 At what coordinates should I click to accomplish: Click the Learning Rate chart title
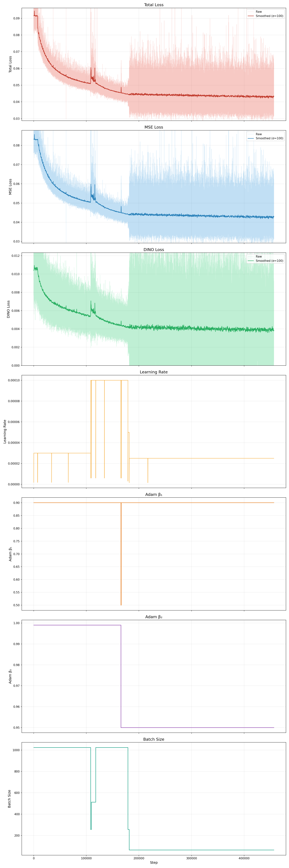click(153, 372)
